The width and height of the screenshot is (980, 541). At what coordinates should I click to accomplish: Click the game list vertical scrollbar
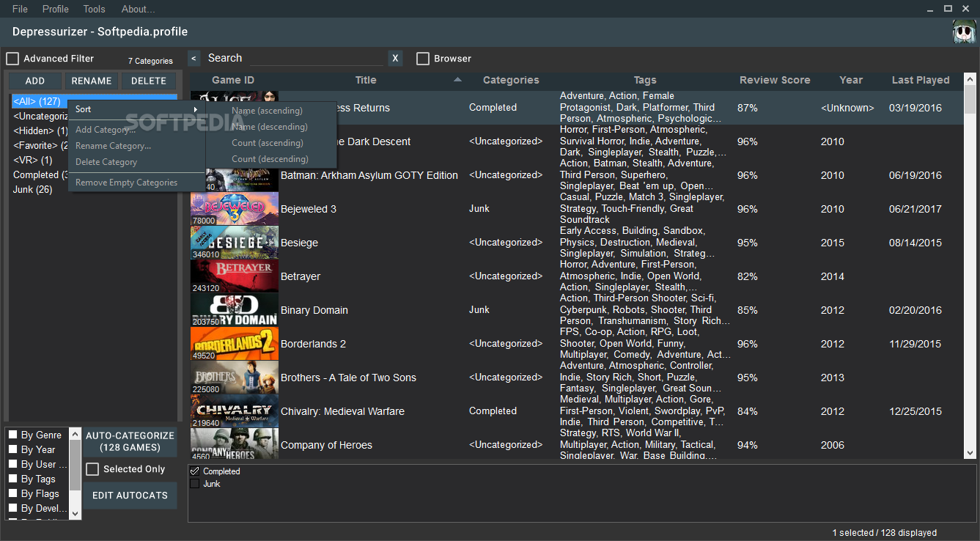tap(970, 265)
